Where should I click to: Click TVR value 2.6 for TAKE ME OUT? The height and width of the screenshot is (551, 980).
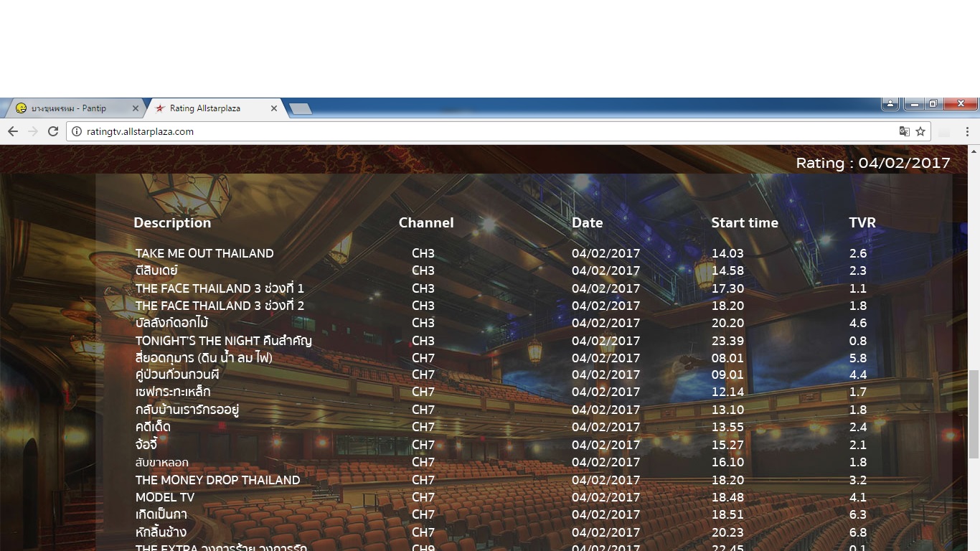tap(858, 253)
